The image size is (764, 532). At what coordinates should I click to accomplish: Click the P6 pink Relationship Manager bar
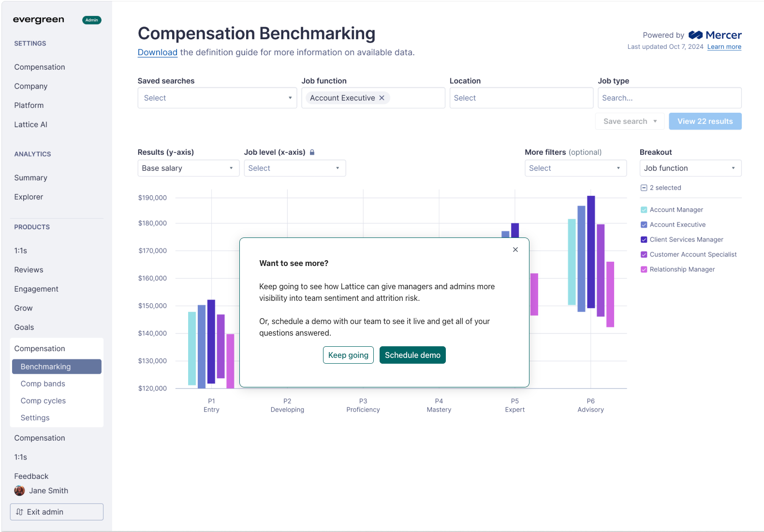point(610,295)
